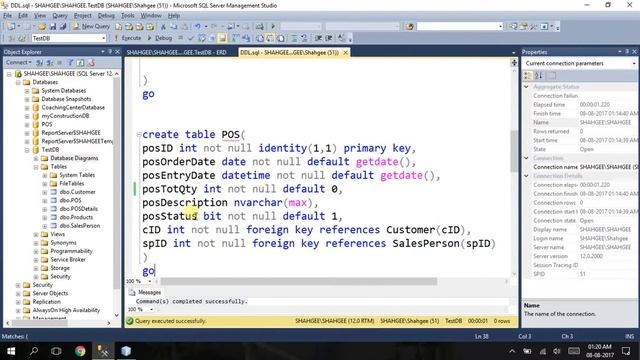640x360 pixels.
Task: Click the Object Explorer Filter funnel icon
Action: click(x=71, y=62)
